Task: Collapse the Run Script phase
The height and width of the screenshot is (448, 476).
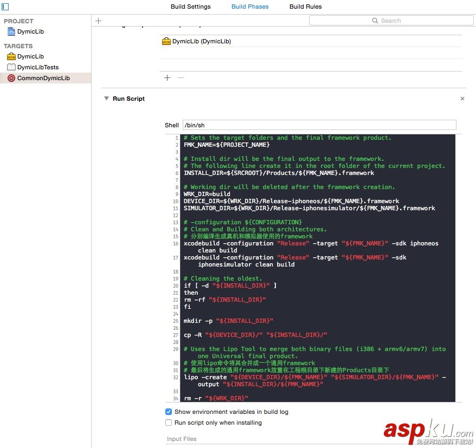Action: point(106,99)
